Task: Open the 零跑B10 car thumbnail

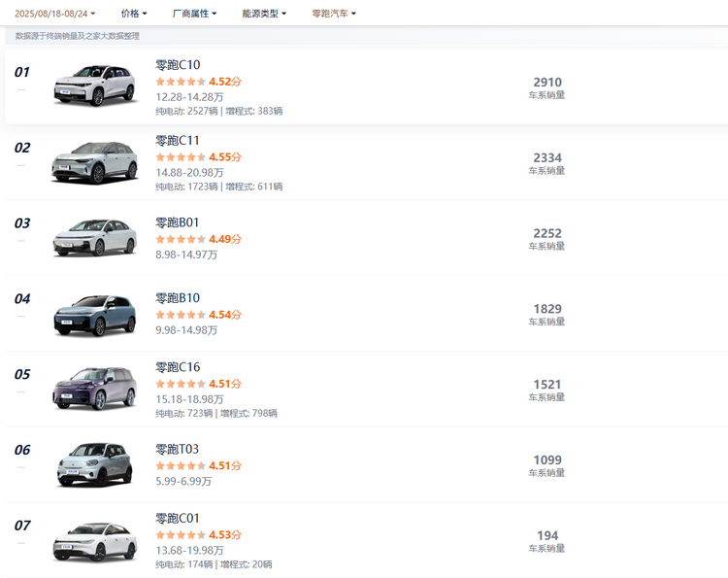Action: 94,313
